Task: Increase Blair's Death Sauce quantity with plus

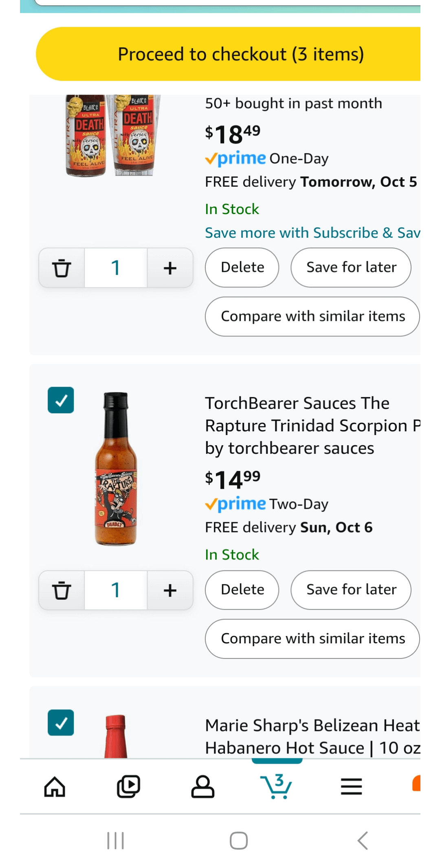Action: pyautogui.click(x=170, y=268)
